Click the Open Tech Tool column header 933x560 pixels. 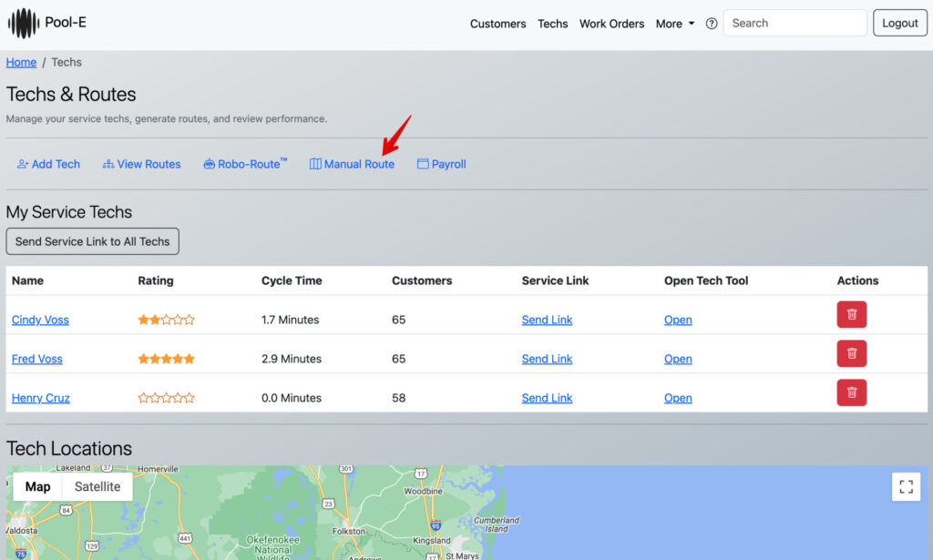[x=706, y=280]
